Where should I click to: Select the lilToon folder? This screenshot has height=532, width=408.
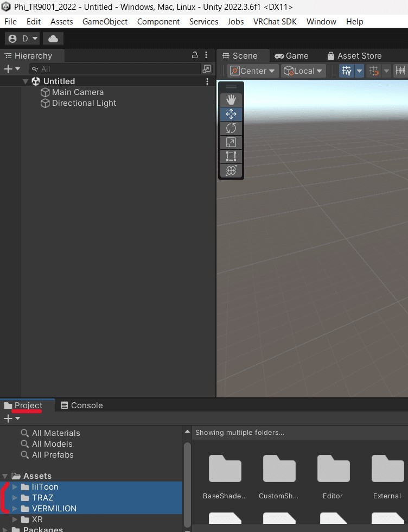pyautogui.click(x=40, y=487)
